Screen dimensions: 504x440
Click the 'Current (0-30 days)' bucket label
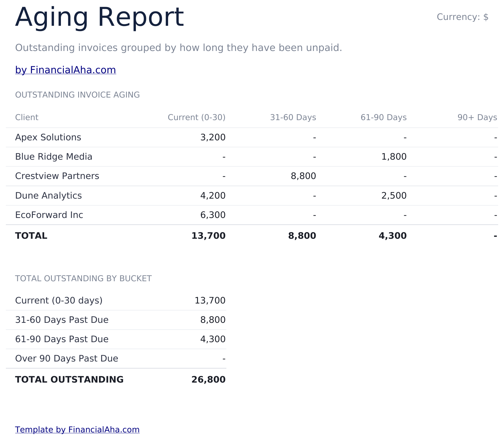tap(59, 301)
